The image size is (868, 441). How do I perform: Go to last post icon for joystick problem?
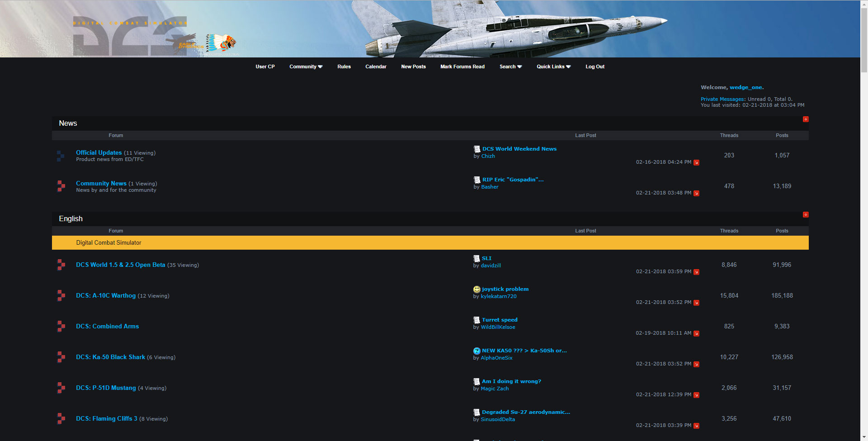pos(697,303)
